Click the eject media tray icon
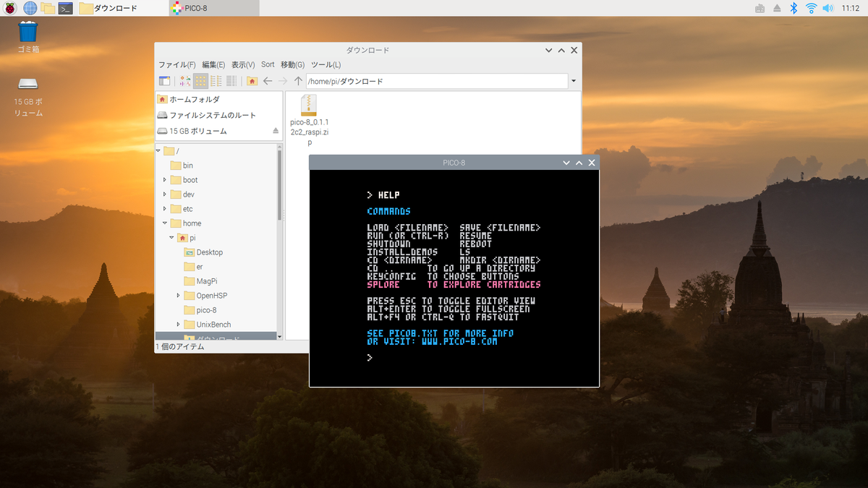868x488 pixels. pyautogui.click(x=777, y=8)
